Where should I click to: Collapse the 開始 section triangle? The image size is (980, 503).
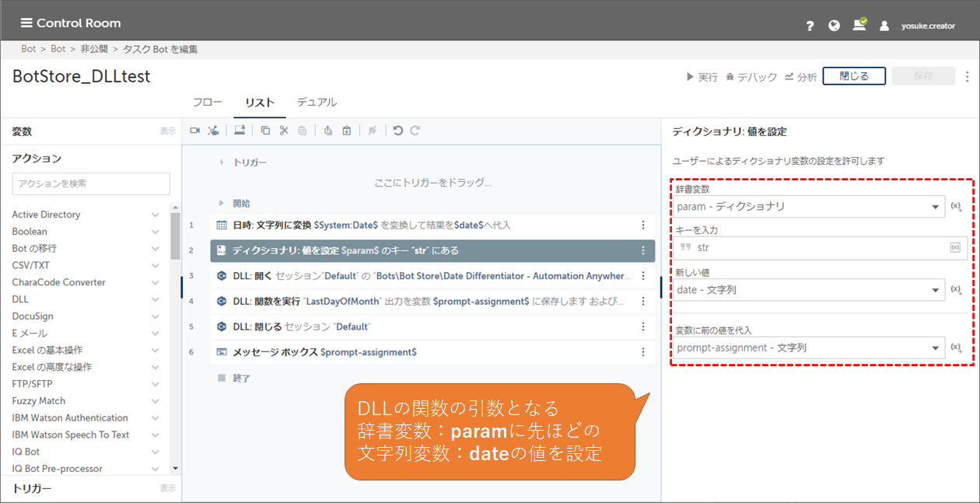tap(222, 203)
